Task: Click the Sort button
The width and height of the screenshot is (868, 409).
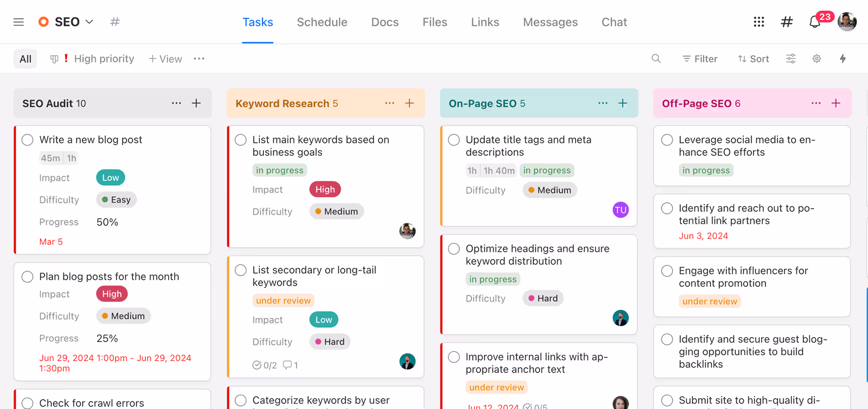Action: [x=753, y=59]
